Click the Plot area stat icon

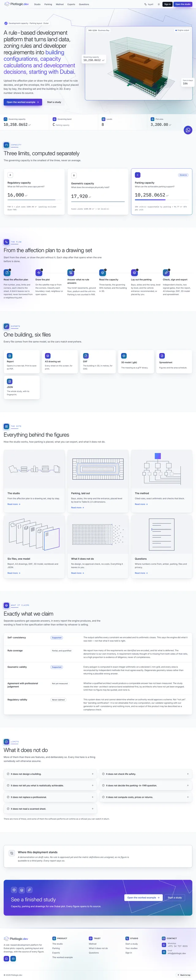tap(152, 119)
